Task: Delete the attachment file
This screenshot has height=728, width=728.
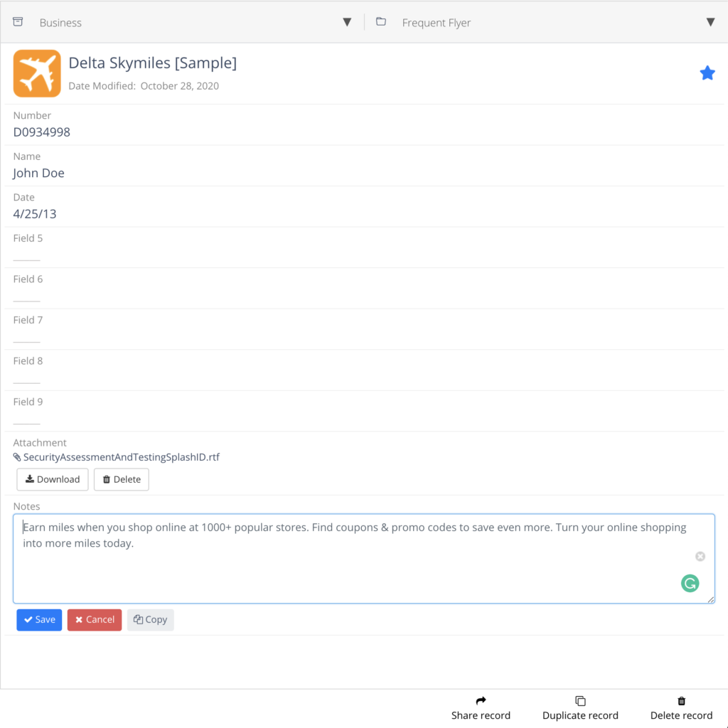Action: 121,480
